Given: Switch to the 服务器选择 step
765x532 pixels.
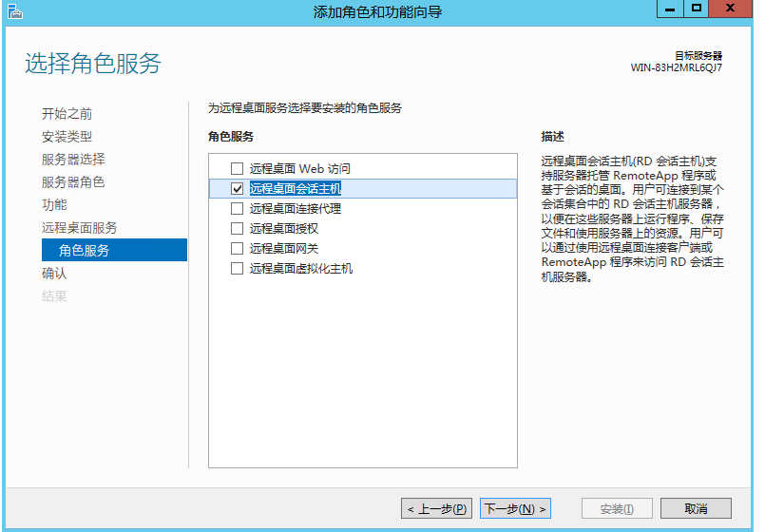Looking at the screenshot, I should pos(73,160).
